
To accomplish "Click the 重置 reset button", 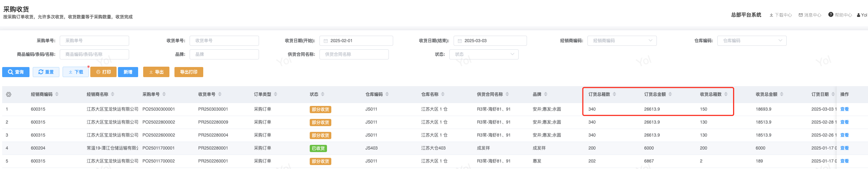I will point(46,72).
